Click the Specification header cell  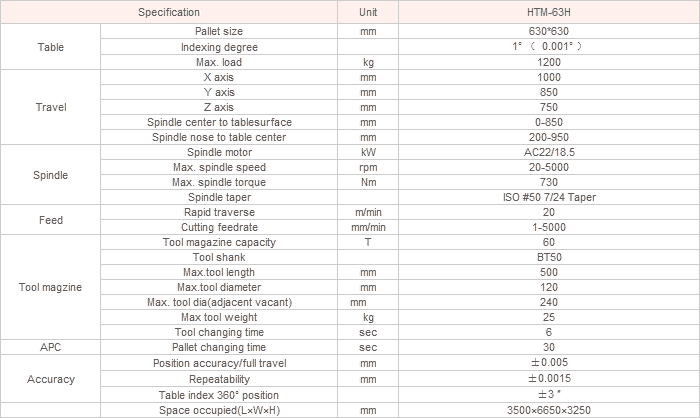pos(169,12)
